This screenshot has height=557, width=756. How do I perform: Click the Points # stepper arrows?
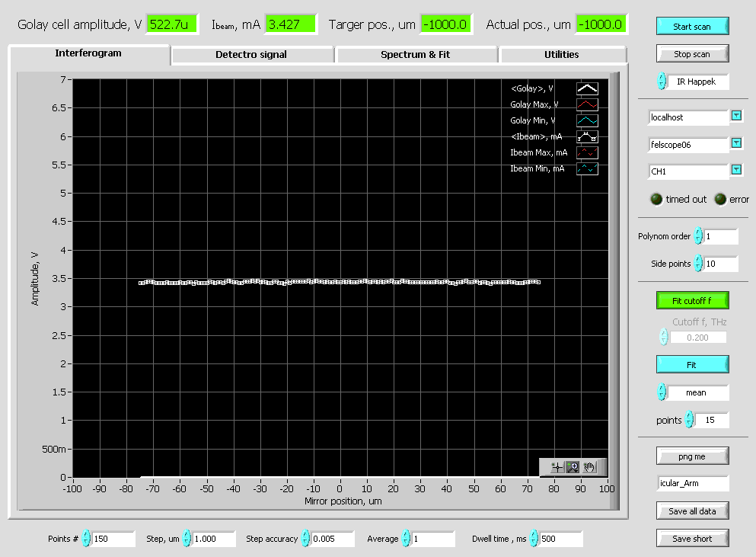pyautogui.click(x=86, y=538)
